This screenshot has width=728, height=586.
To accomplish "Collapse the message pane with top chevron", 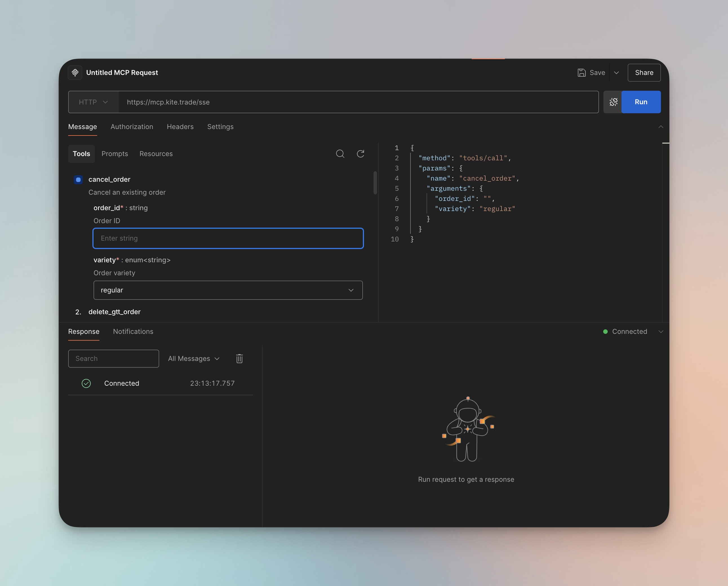I will 661,127.
